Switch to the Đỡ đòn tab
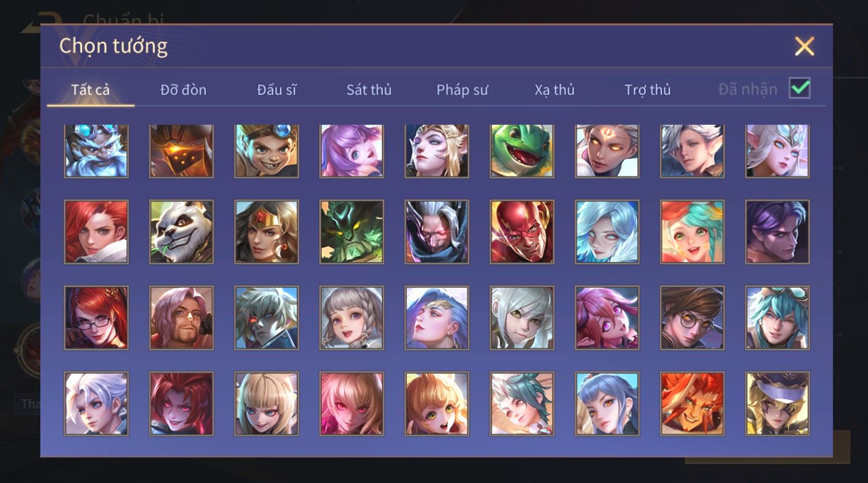Screen dimensions: 868x483 pos(183,90)
